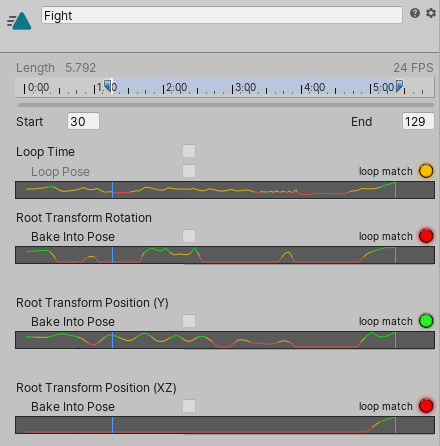
Task: Enable Bake Into Pose for Position (XZ)
Action: (189, 406)
